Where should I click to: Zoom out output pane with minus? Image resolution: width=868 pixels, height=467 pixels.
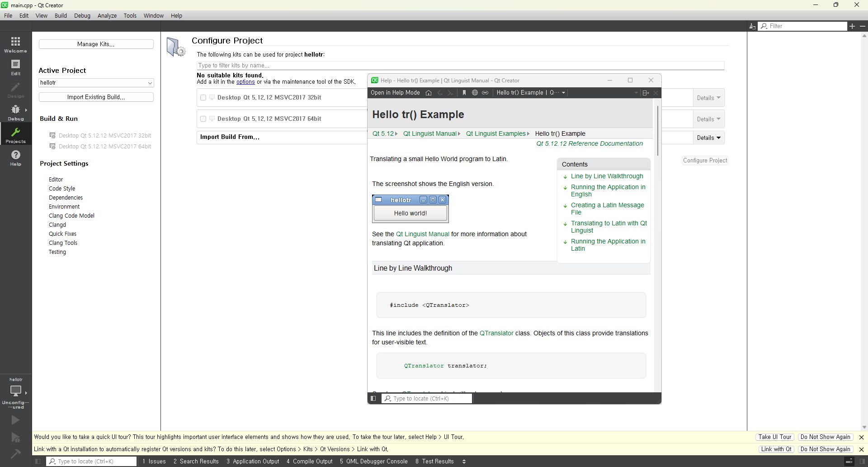[863, 26]
